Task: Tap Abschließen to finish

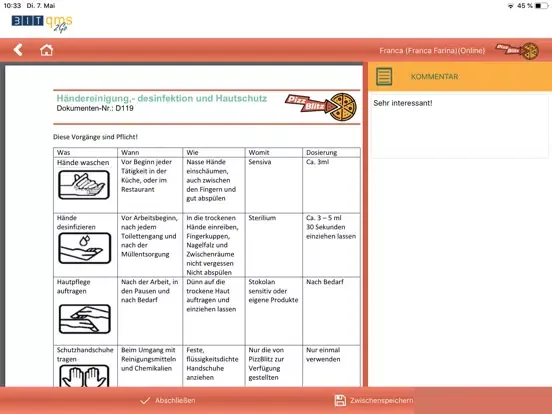Action: tap(168, 401)
